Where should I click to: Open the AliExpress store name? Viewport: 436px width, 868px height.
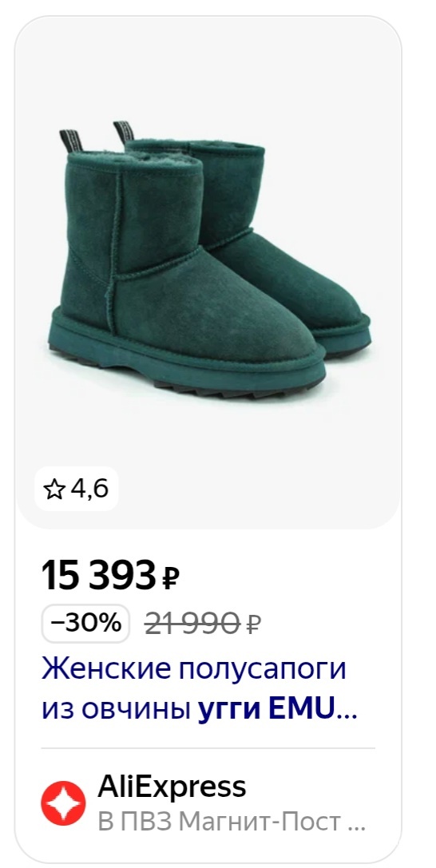pos(172,787)
